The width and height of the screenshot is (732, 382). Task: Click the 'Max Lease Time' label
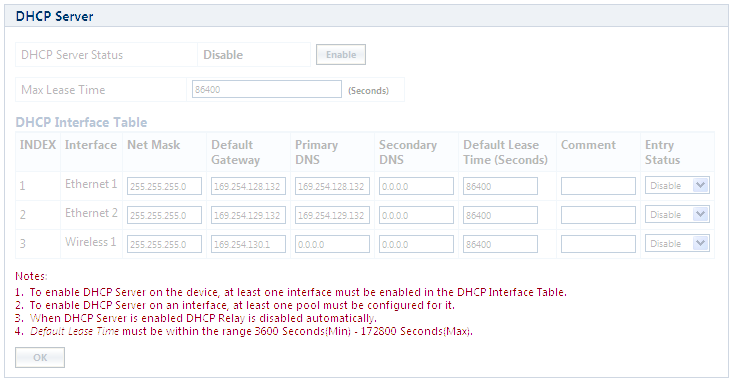63,90
